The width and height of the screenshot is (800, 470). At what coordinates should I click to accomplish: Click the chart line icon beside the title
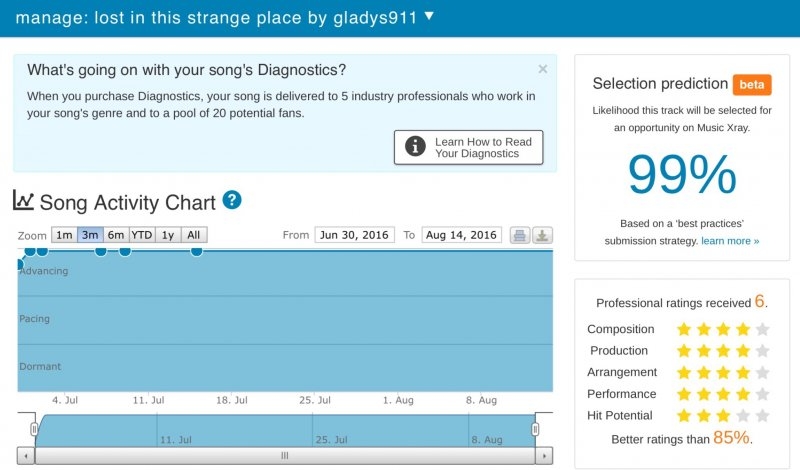point(23,201)
